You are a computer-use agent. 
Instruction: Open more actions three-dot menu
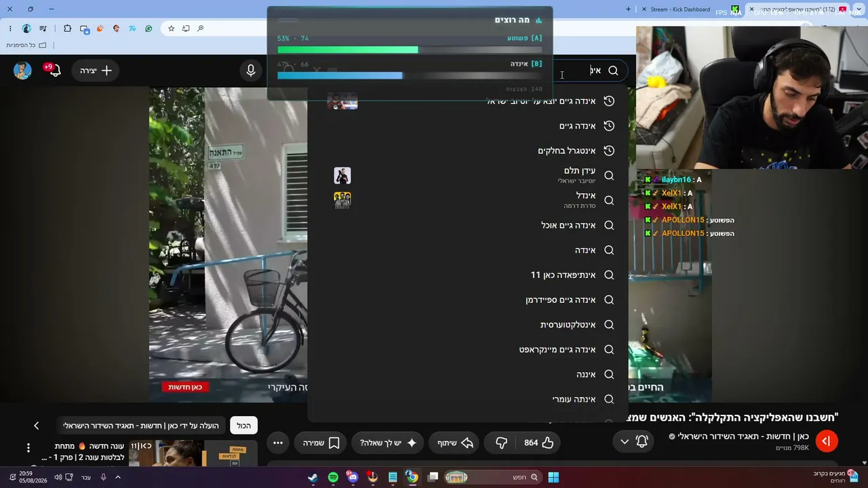[278, 443]
